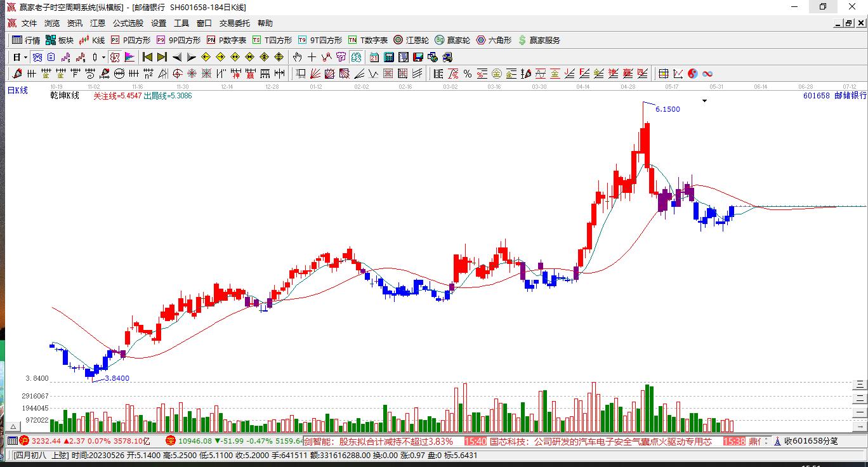Open 赢家服务 service link
868x467 pixels.
[539, 40]
